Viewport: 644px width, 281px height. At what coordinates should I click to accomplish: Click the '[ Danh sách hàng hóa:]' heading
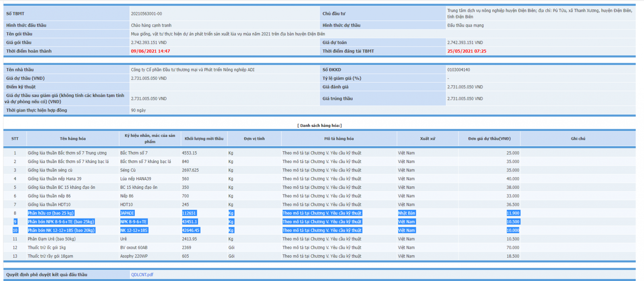[320, 126]
